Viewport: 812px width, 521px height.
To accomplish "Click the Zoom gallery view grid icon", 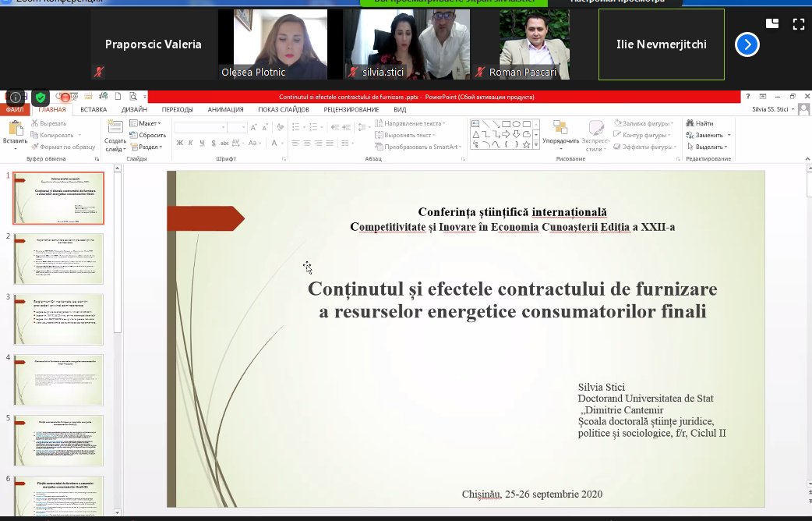I will point(772,23).
